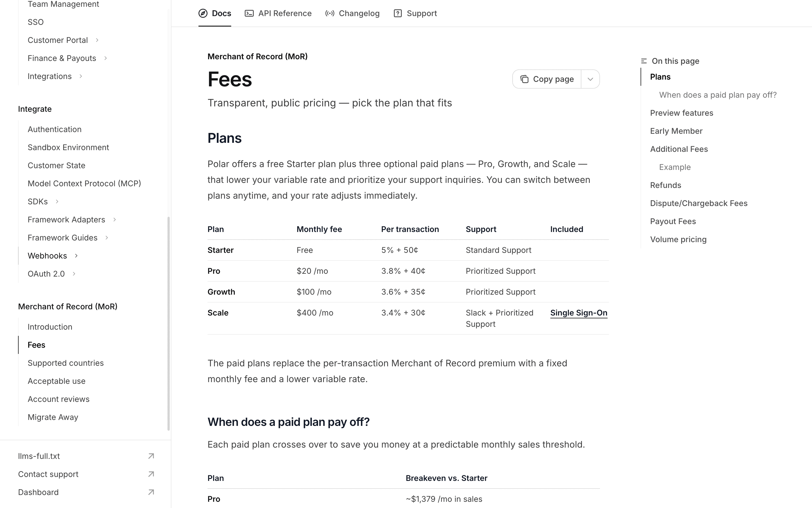Click the API Reference terminal icon
The height and width of the screenshot is (508, 812).
tap(249, 14)
